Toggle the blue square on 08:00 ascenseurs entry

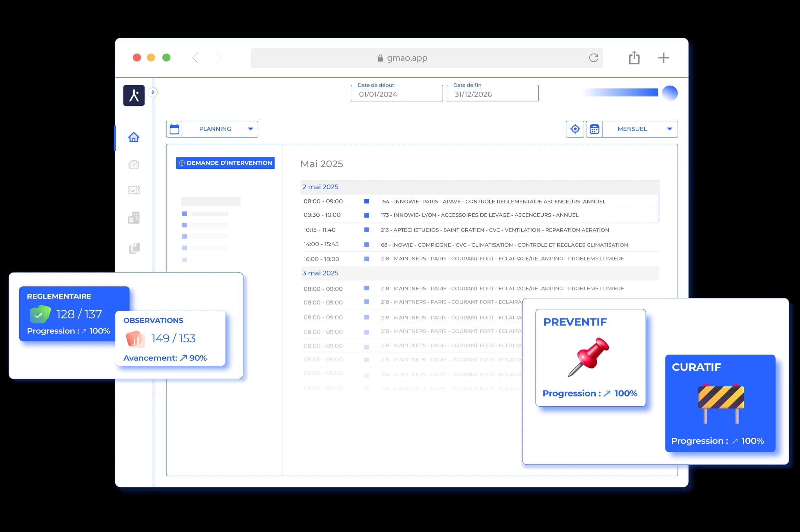tap(366, 201)
